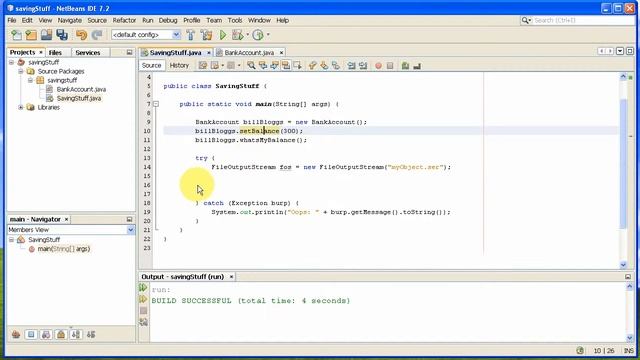Viewport: 640px width, 360px height.
Task: Switch to the Services tab
Action: tap(88, 53)
